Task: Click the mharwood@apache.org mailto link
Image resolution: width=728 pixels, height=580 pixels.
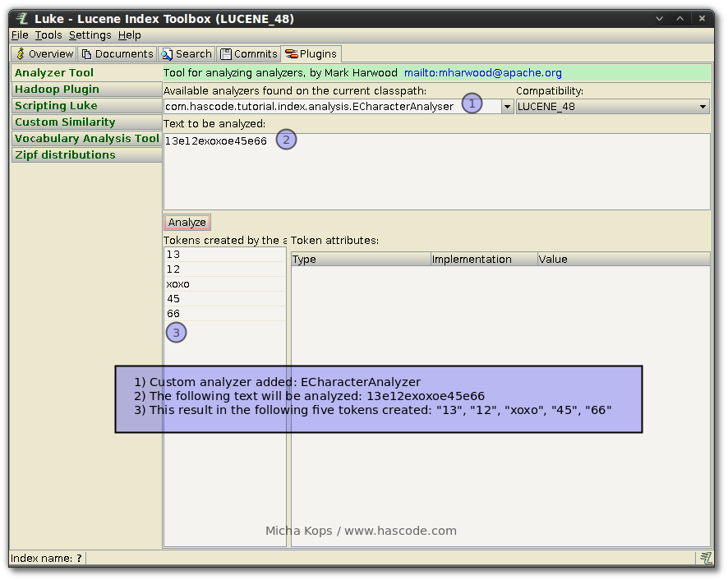Action: point(482,73)
